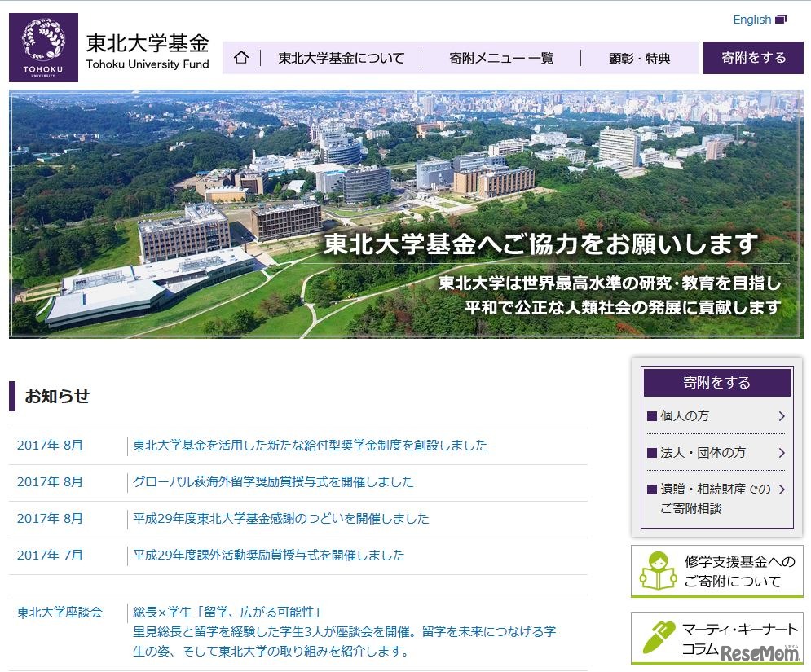Open the 東北大学基金について menu item
Image resolution: width=811 pixels, height=672 pixels.
341,57
